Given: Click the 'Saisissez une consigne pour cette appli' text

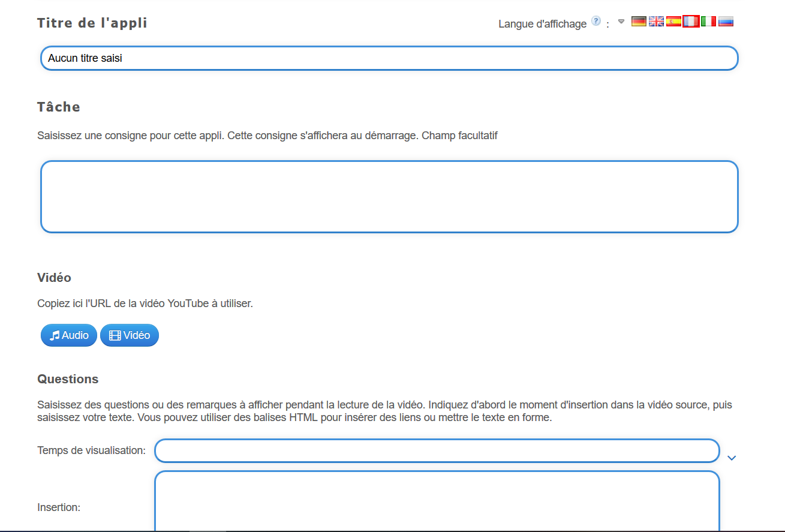Looking at the screenshot, I should (267, 136).
